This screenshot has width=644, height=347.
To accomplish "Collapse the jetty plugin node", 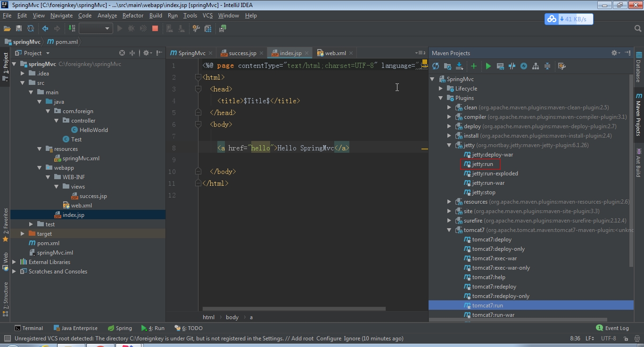I will click(449, 145).
